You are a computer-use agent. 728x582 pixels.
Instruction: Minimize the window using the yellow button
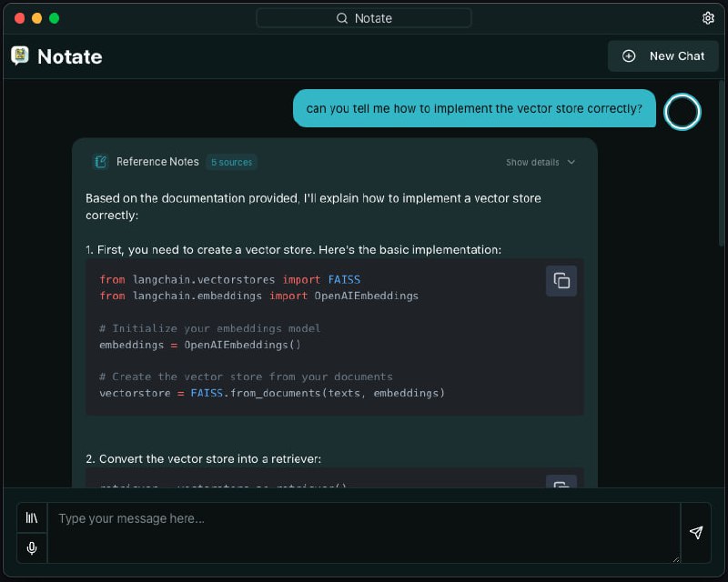(x=36, y=18)
